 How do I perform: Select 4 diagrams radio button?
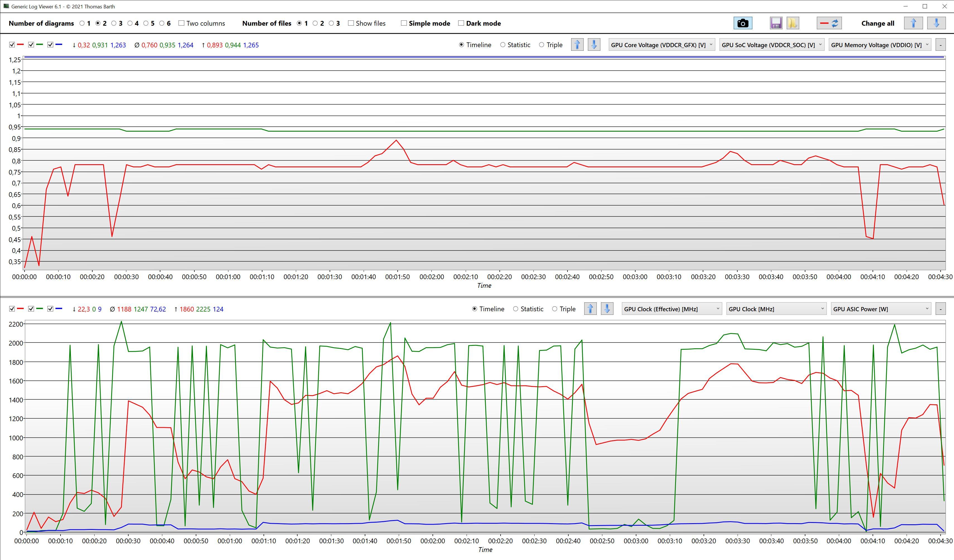(x=130, y=23)
